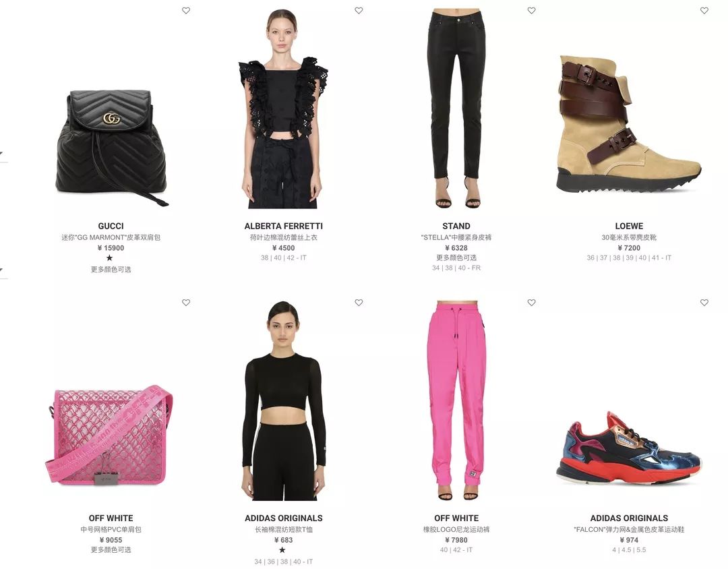Open the ALBERTA FERRETTI brand link
This screenshot has width=728, height=569.
click(x=283, y=226)
